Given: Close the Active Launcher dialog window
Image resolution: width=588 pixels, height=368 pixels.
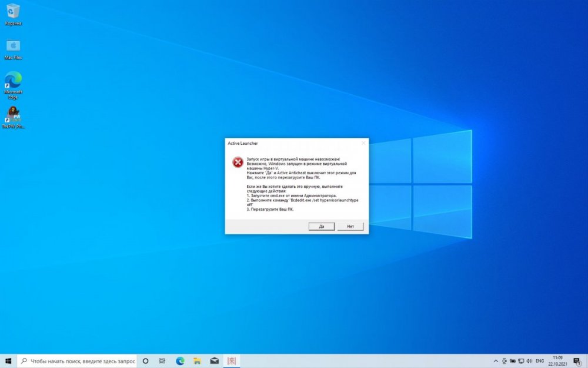Looking at the screenshot, I should pyautogui.click(x=363, y=143).
